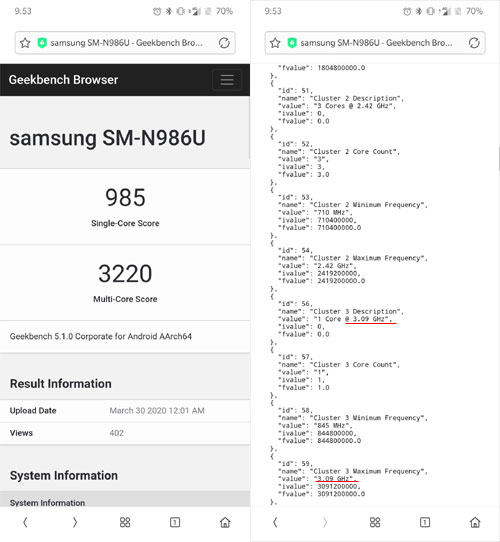
Task: Tap the green security shield in right browser
Action: (x=292, y=43)
